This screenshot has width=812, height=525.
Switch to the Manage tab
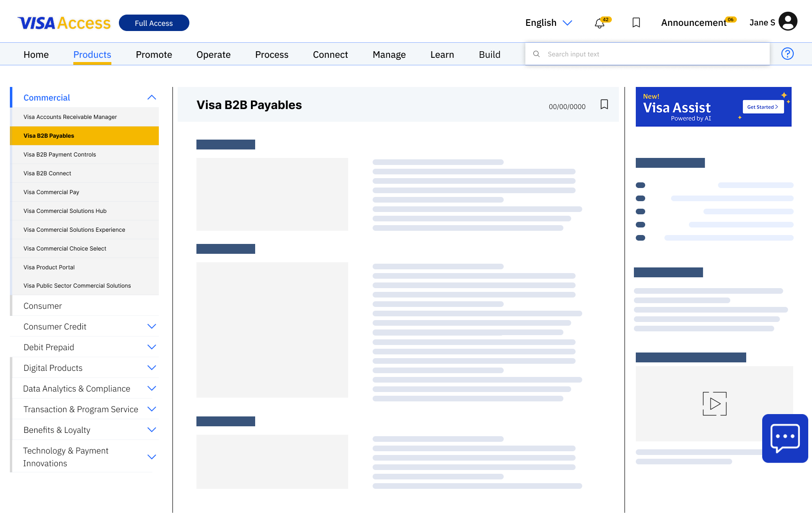(389, 55)
